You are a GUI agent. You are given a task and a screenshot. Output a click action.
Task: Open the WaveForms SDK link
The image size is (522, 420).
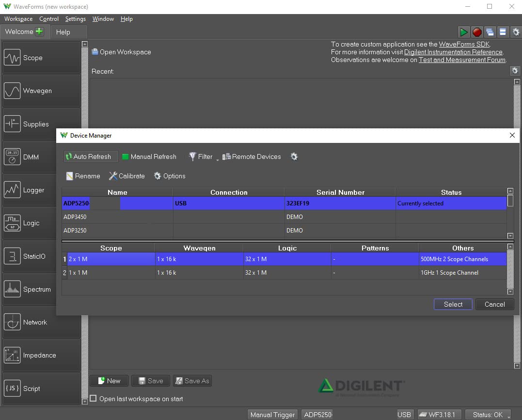click(464, 44)
